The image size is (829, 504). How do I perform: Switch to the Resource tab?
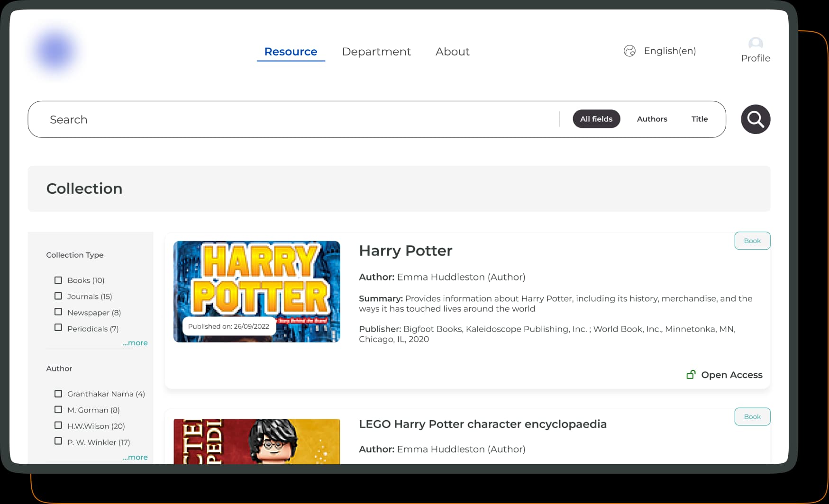(x=291, y=52)
